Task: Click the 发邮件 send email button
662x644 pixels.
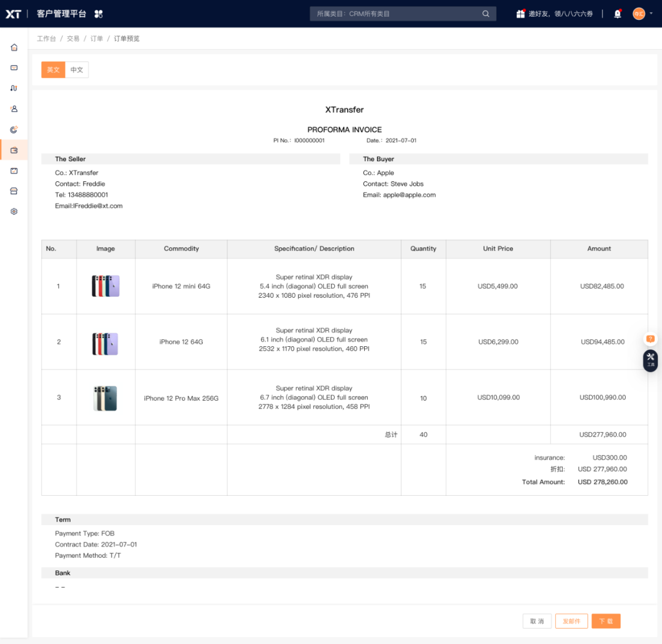Action: coord(572,621)
